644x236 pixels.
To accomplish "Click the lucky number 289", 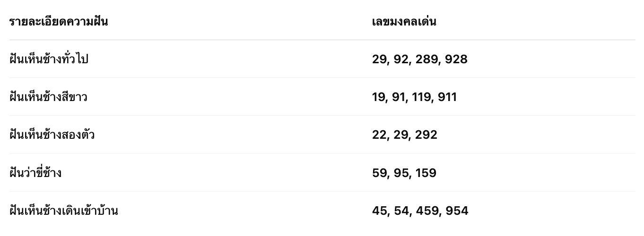I will pos(427,59).
